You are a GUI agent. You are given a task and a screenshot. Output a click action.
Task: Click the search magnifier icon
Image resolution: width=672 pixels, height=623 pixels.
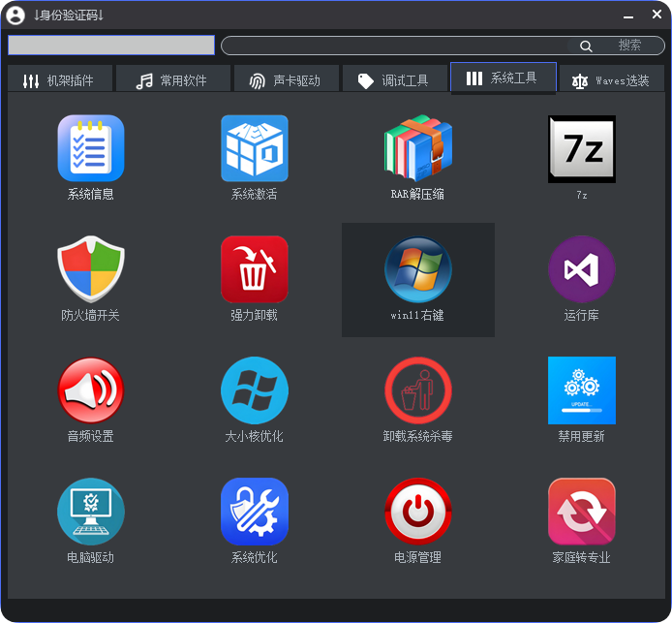586,46
